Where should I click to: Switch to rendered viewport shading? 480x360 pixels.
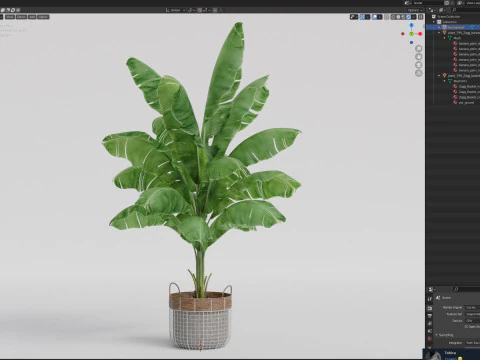click(408, 17)
